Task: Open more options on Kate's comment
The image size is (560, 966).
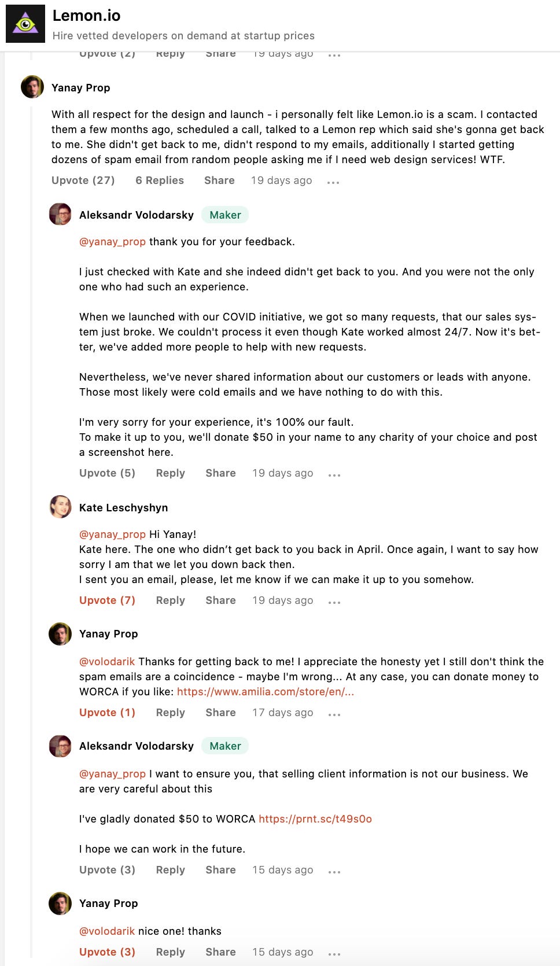Action: [x=334, y=602]
